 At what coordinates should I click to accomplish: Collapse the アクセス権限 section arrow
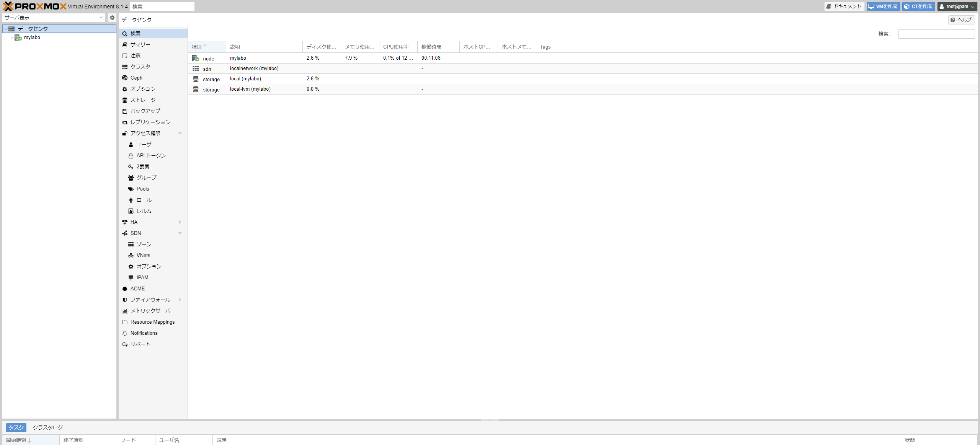click(180, 133)
